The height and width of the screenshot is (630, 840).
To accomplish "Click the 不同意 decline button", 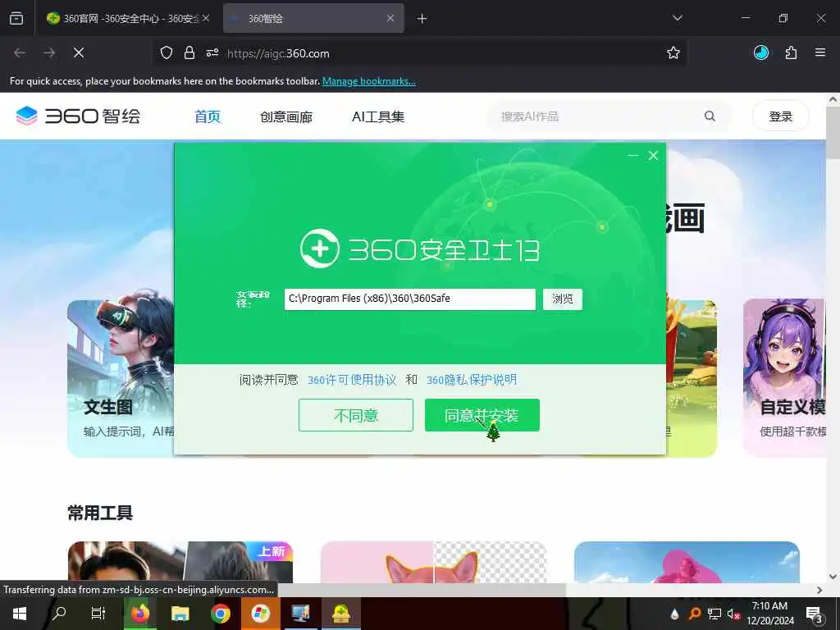I will coord(356,415).
